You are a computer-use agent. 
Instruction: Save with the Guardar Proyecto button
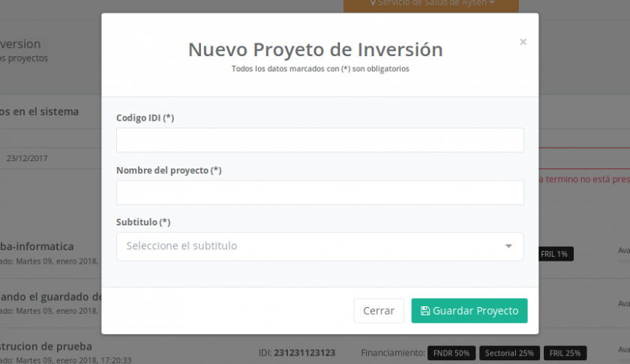pos(469,311)
